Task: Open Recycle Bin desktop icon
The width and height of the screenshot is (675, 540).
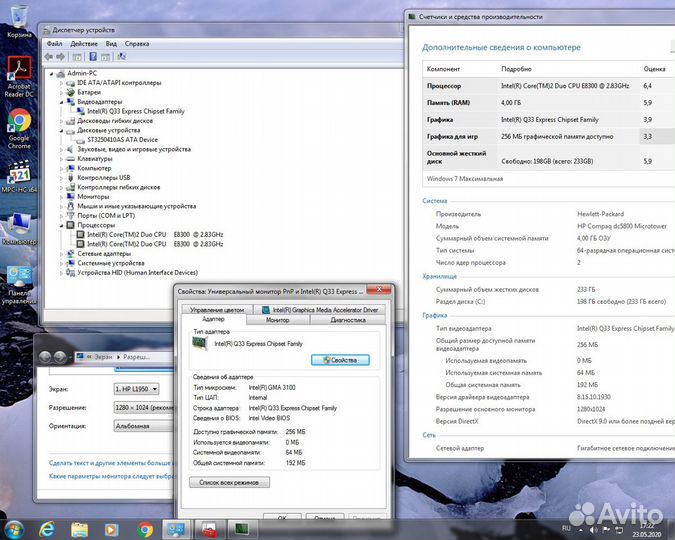Action: (x=19, y=22)
